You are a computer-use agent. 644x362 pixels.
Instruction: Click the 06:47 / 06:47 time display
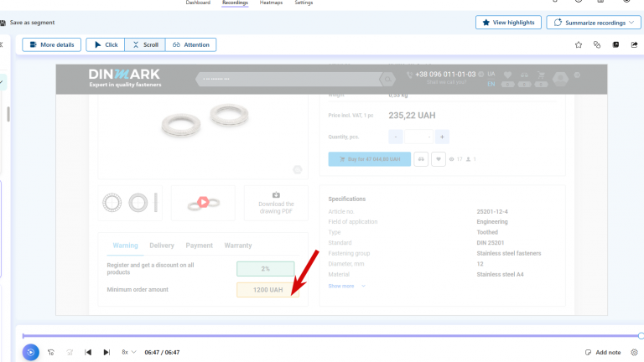click(x=162, y=352)
